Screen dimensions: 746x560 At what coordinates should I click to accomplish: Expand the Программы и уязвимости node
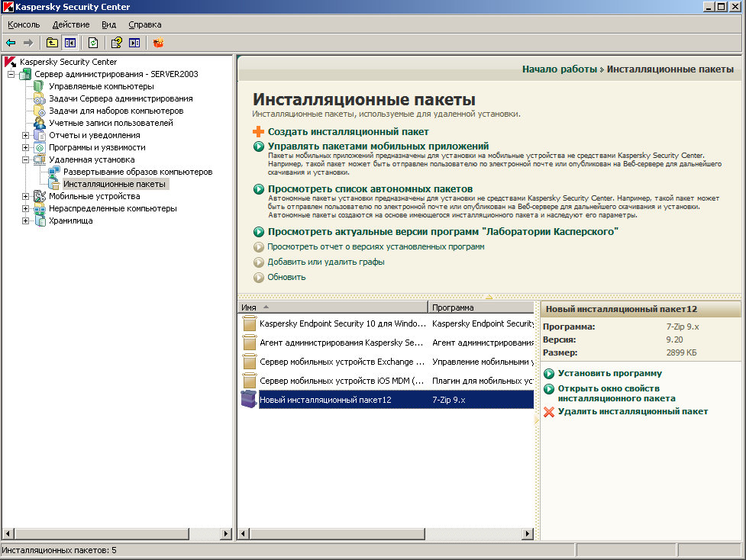pyautogui.click(x=26, y=147)
